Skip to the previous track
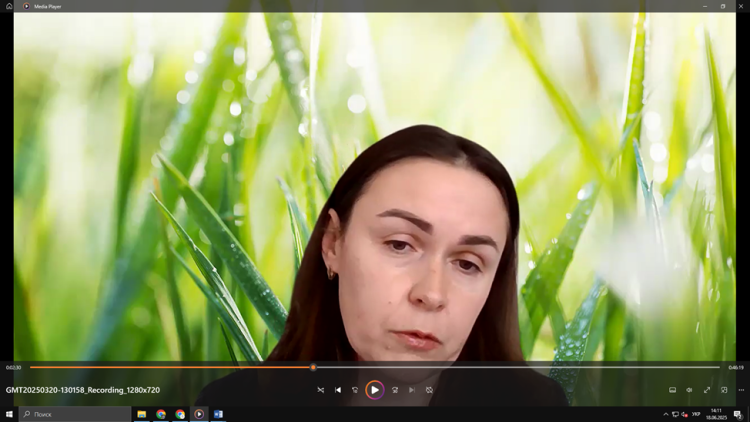The width and height of the screenshot is (750, 422). coord(338,390)
